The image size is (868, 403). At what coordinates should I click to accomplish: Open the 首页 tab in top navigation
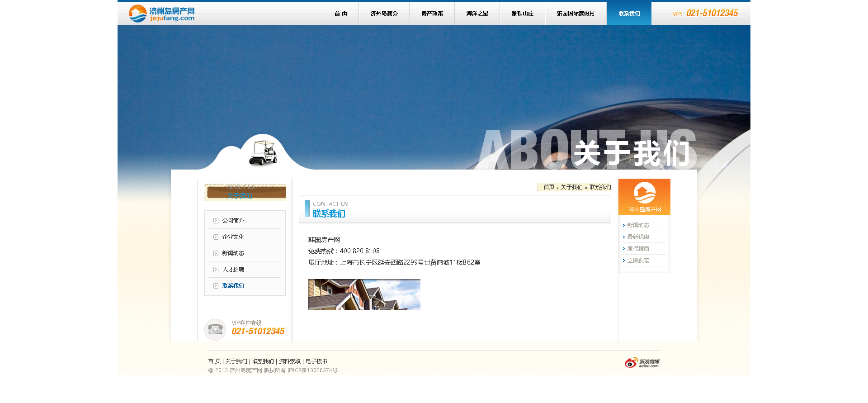(340, 14)
